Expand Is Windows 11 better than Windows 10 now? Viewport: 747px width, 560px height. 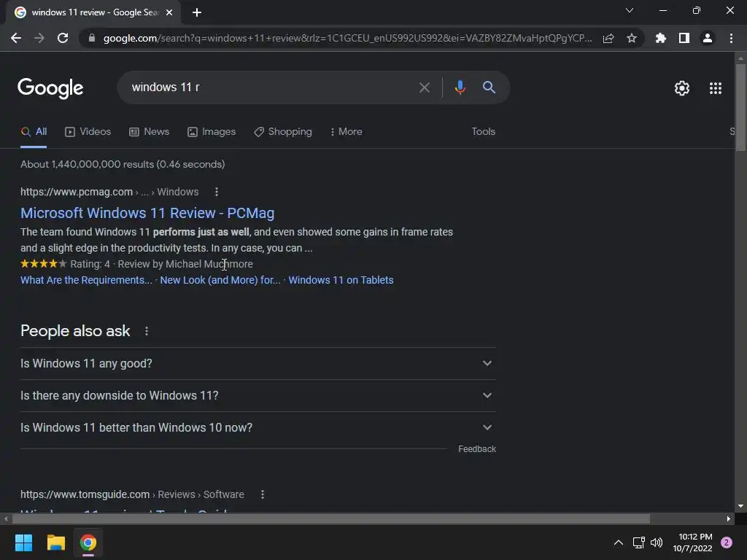[x=258, y=427]
